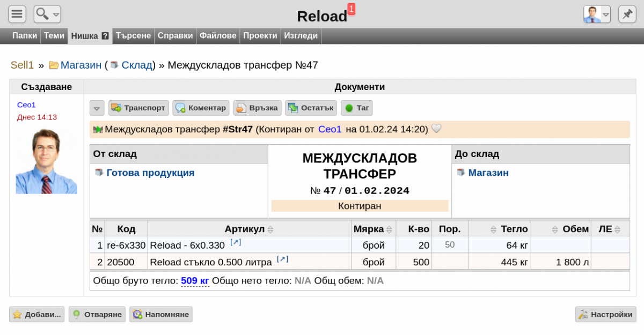Switch to the Теми tab

tap(54, 36)
